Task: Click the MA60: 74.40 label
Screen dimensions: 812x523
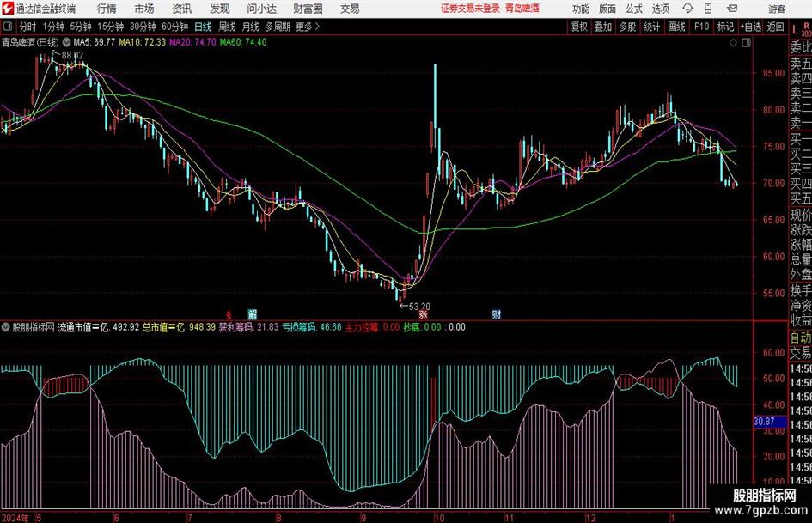Action: (243, 42)
